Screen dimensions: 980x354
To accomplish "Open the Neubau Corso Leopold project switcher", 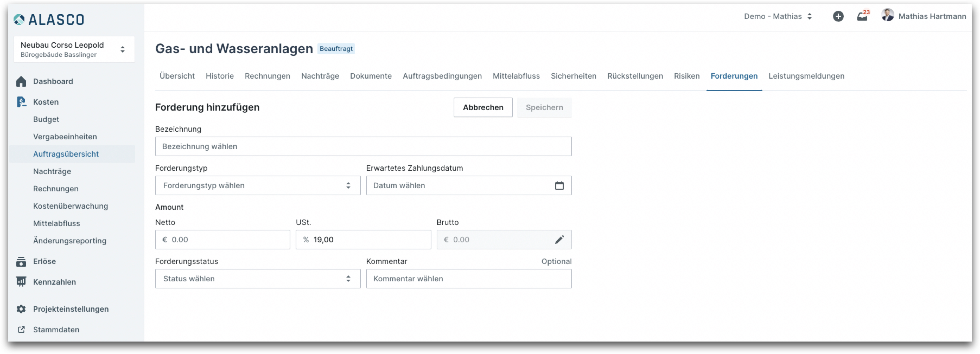I will click(74, 49).
